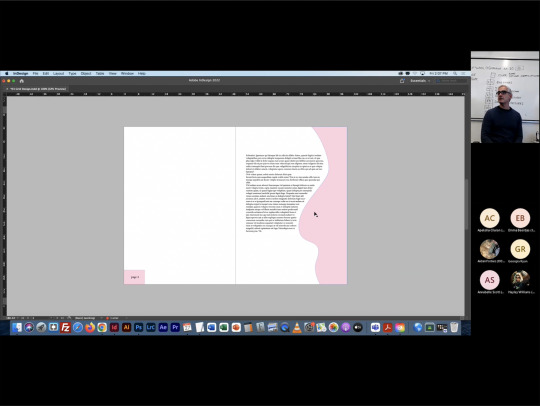Select the EB participant avatar
The width and height of the screenshot is (540, 406).
pyautogui.click(x=520, y=218)
